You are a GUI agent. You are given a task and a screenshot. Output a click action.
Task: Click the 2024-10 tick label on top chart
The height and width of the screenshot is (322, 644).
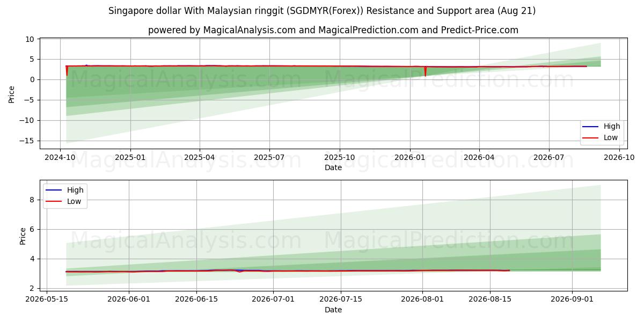pos(60,157)
